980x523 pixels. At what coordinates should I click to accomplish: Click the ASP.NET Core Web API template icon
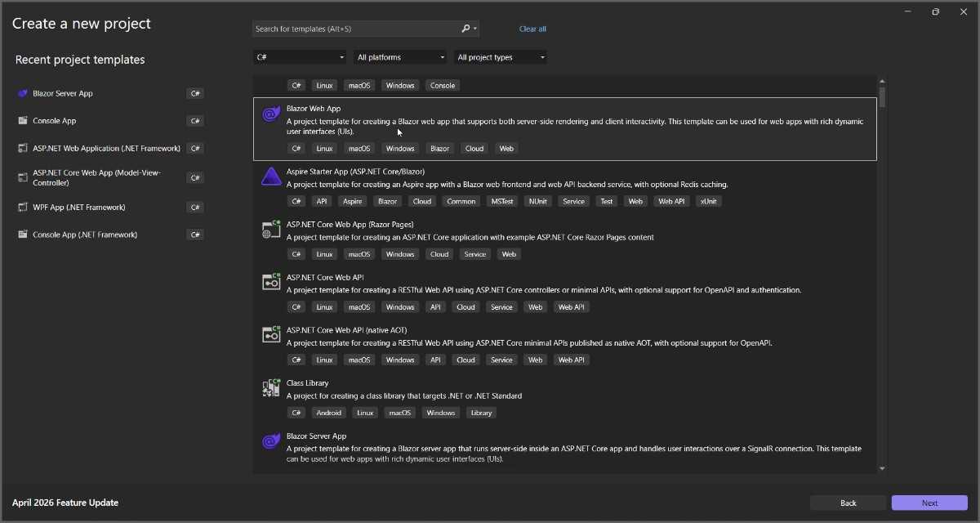click(271, 282)
